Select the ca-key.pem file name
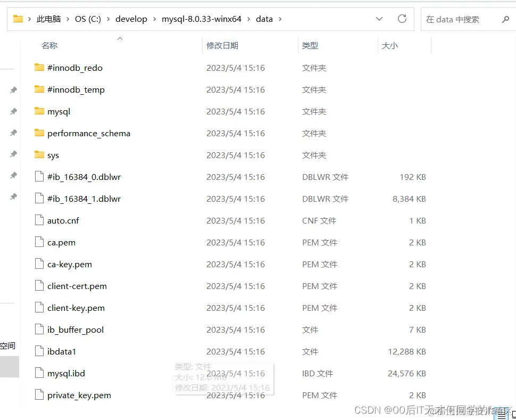The width and height of the screenshot is (516, 420). pos(70,264)
